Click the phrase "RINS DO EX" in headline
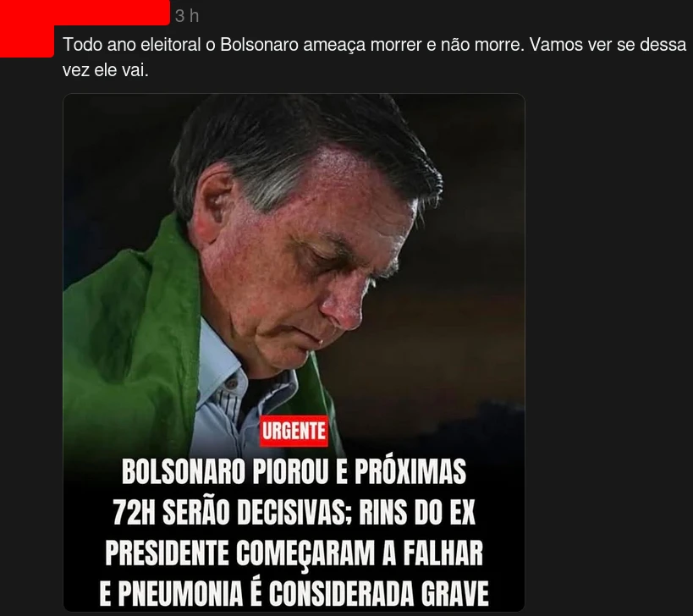 (417, 513)
